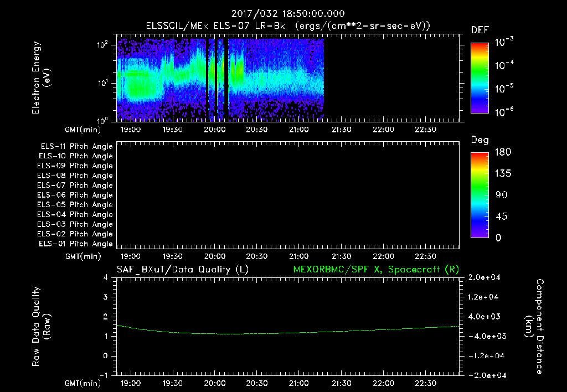This screenshot has height=392, width=567.
Task: Click the Deg pitch angle color bar
Action: point(480,195)
